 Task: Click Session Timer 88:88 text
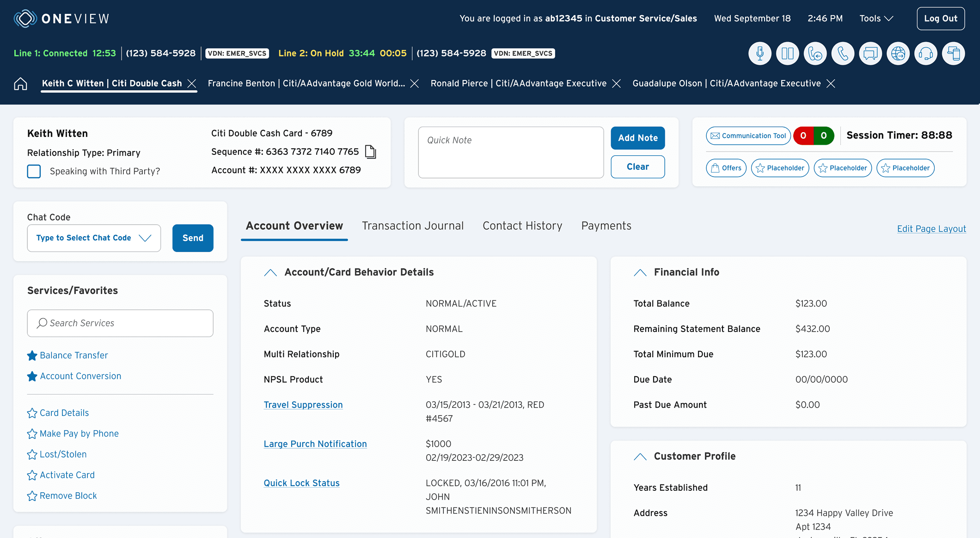pyautogui.click(x=899, y=135)
